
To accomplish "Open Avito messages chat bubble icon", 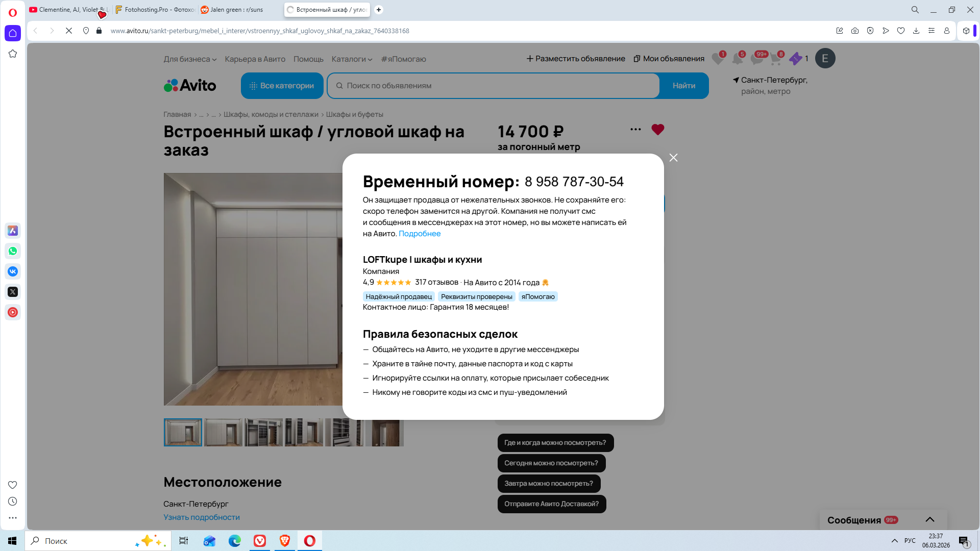I will (756, 59).
